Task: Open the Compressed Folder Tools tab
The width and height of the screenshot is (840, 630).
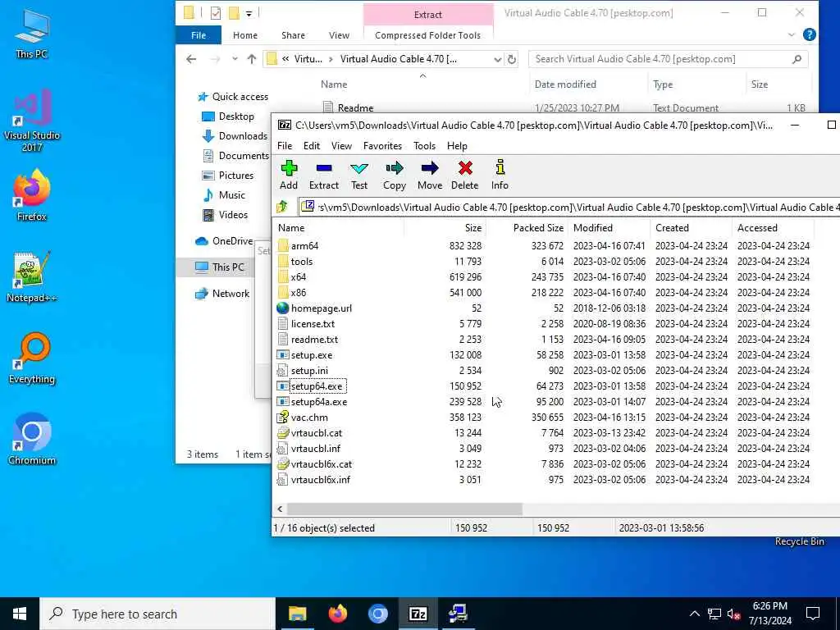Action: tap(427, 35)
